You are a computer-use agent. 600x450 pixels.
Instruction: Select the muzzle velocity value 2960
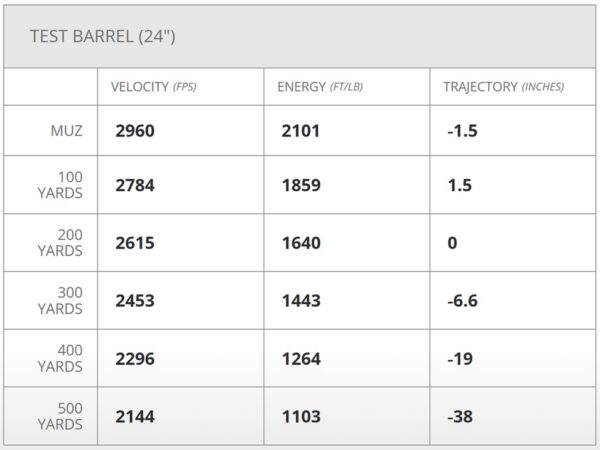tap(135, 130)
